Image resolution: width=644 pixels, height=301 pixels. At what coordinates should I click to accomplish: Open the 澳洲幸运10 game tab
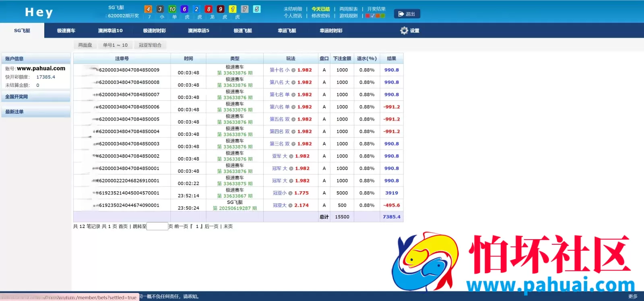[110, 31]
